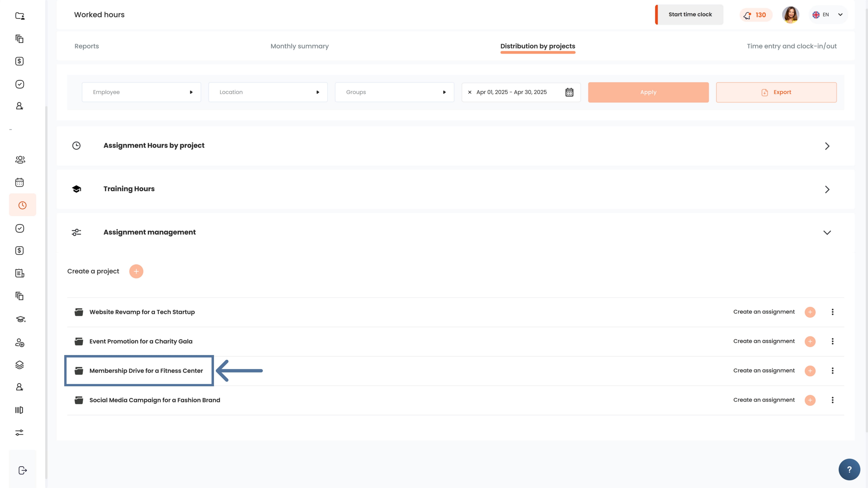Click the user profile avatar
The height and width of the screenshot is (488, 868).
pyautogui.click(x=791, y=15)
